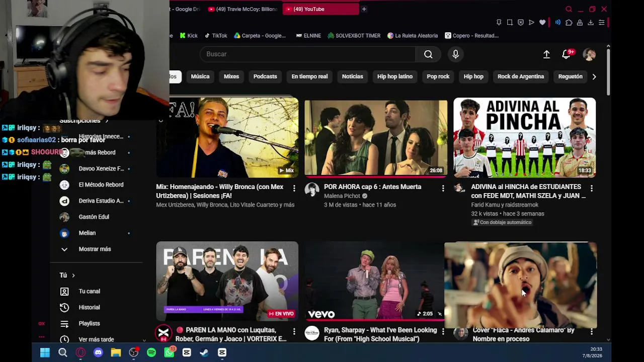Open Kick bookmark
The height and width of the screenshot is (362, 644).
(189, 36)
